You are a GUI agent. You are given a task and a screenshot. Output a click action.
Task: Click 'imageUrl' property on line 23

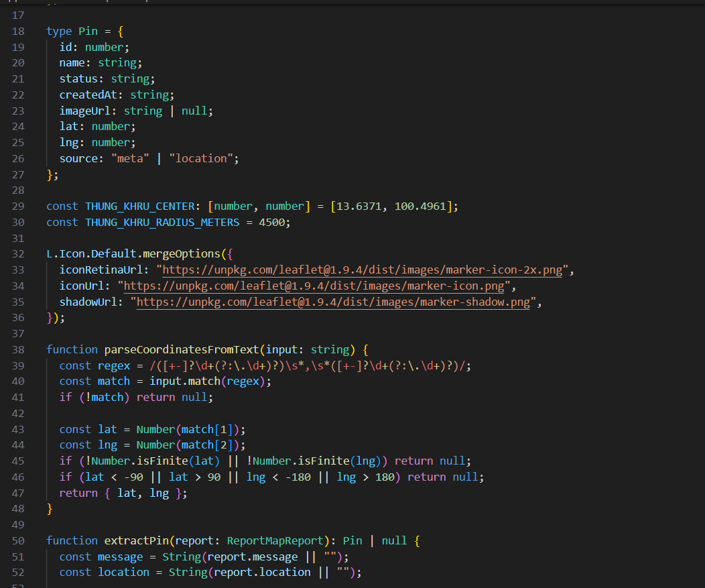pyautogui.click(x=85, y=111)
